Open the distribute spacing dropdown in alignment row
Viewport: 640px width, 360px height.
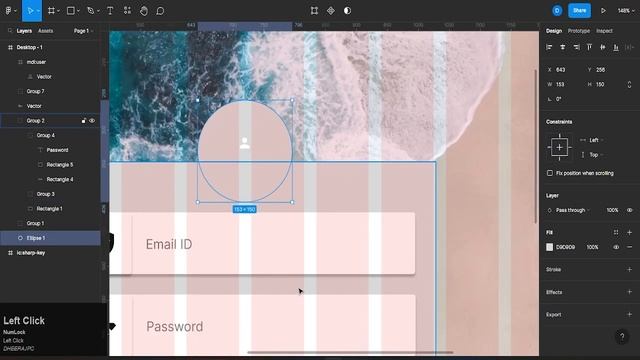click(x=630, y=47)
